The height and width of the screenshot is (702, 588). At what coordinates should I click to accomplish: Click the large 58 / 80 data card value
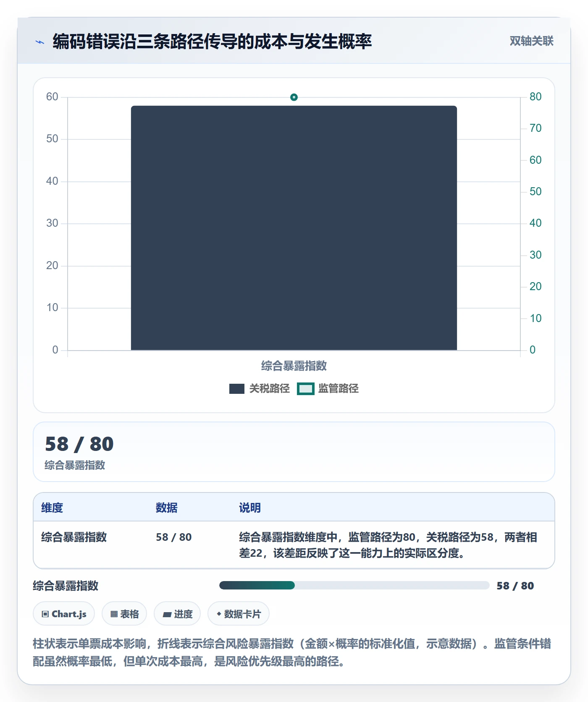click(79, 444)
